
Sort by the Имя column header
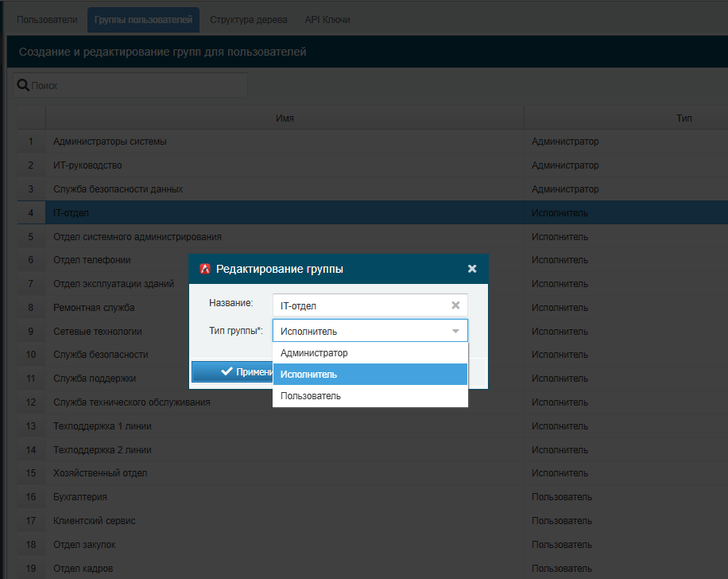(285, 118)
